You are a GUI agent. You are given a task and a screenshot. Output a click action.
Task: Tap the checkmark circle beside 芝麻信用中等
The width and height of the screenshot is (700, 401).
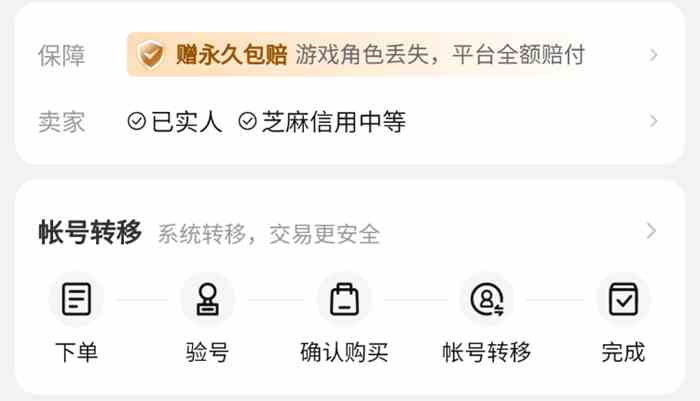247,121
